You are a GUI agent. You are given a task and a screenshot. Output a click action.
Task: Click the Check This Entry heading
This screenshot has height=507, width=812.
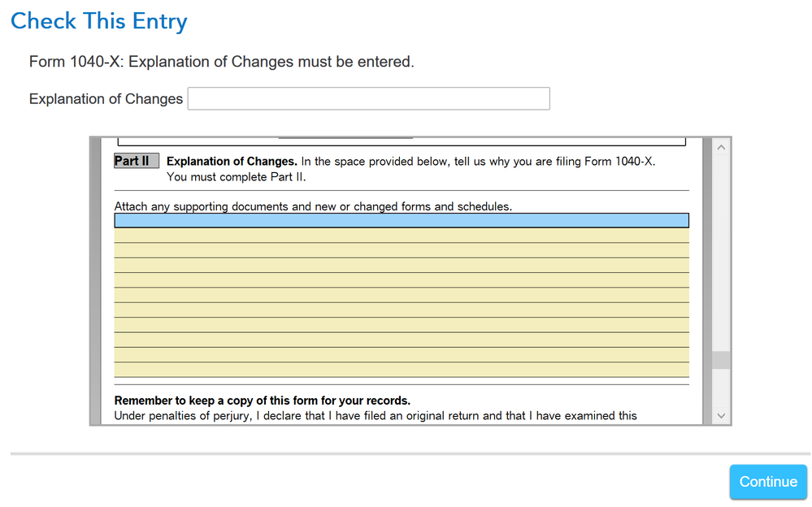pyautogui.click(x=98, y=21)
